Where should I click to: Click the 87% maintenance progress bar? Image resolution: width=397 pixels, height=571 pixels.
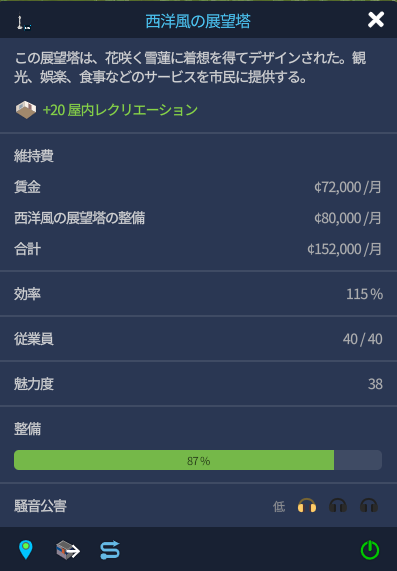click(198, 460)
